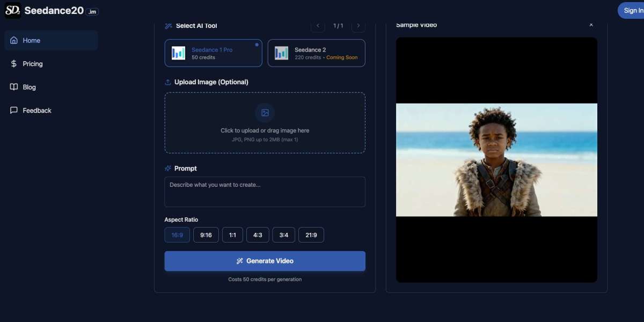Switch aspect ratio to 21:9

tap(311, 235)
